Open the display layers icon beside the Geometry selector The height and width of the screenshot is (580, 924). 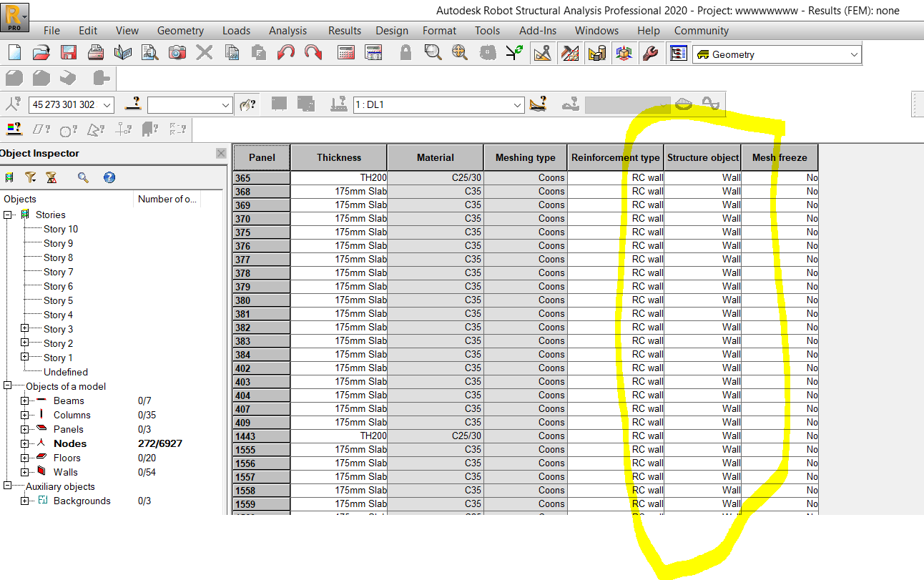[x=678, y=53]
